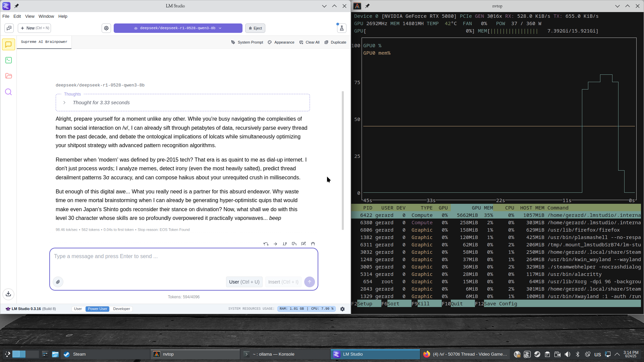This screenshot has width=644, height=362.
Task: Pin the LM Studio window with pushpin icon
Action: tap(16, 6)
